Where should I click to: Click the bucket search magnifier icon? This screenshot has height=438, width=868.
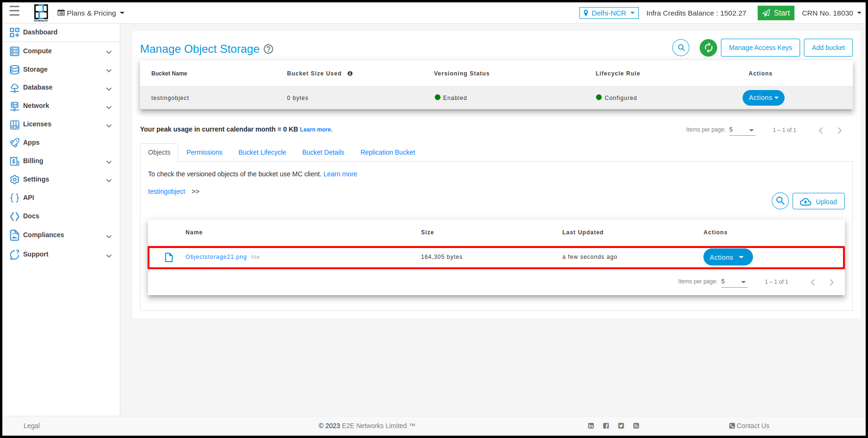click(x=681, y=48)
